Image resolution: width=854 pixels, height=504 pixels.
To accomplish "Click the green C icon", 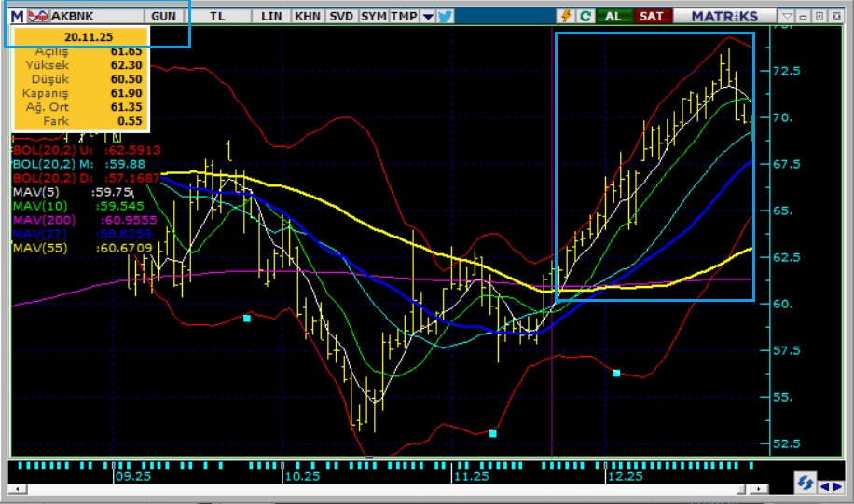I will tap(585, 16).
